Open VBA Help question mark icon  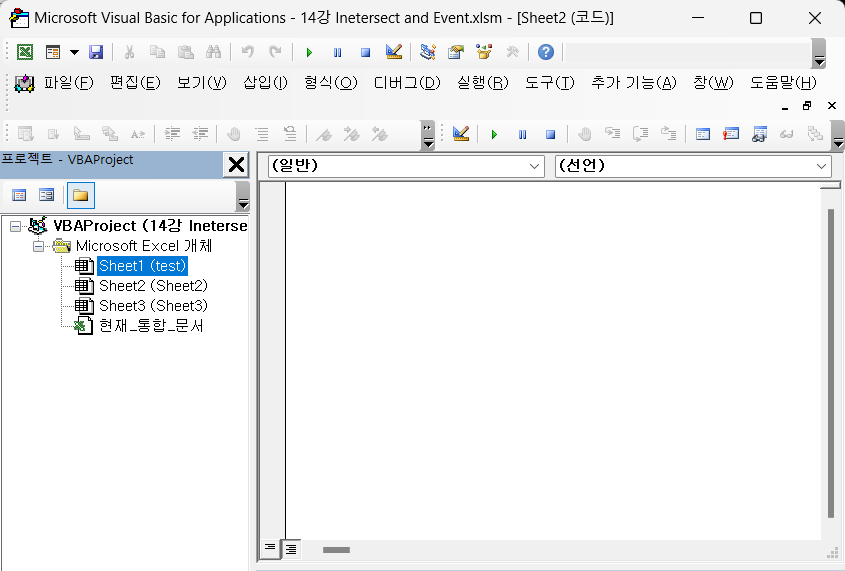coord(546,52)
